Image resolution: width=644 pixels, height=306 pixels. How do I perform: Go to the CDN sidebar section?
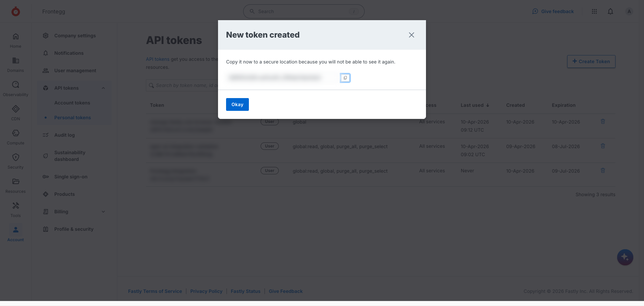point(15,113)
